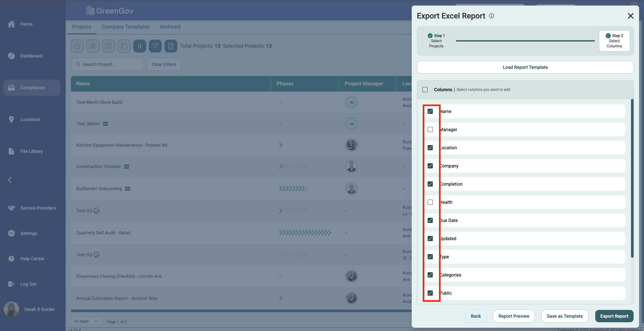
Task: Click the columns list vertical scrollbar
Action: (x=632, y=178)
